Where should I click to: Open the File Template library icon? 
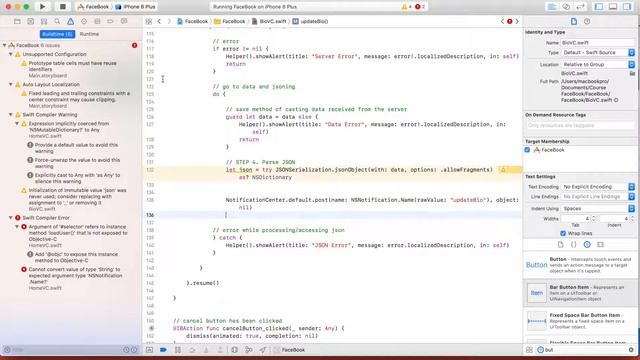pos(560,244)
